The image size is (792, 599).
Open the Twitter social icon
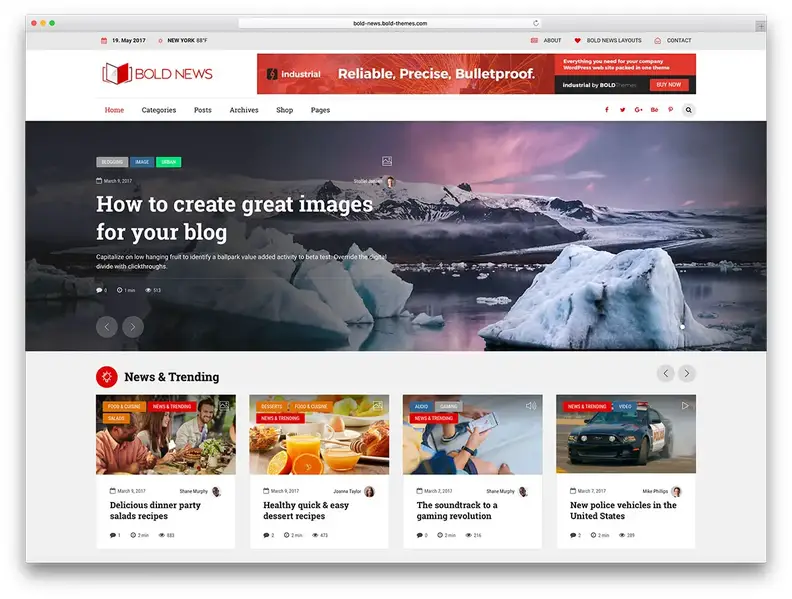coord(622,110)
